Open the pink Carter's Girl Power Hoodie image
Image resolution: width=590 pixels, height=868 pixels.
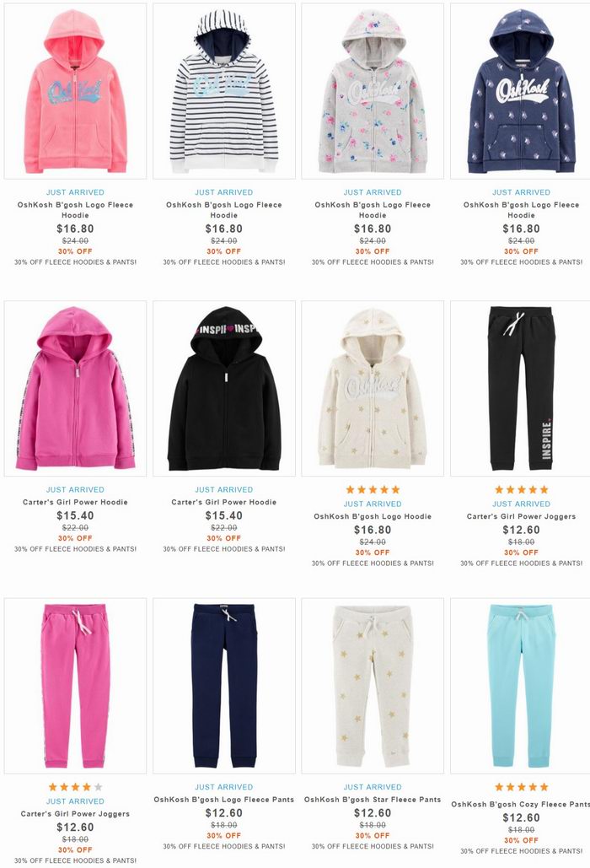coord(75,389)
